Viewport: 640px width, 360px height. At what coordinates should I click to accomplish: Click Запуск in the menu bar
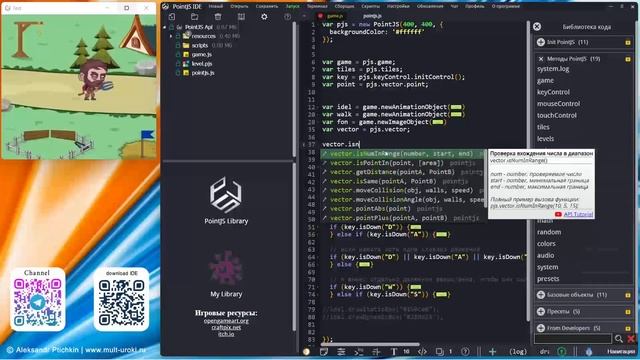click(292, 6)
